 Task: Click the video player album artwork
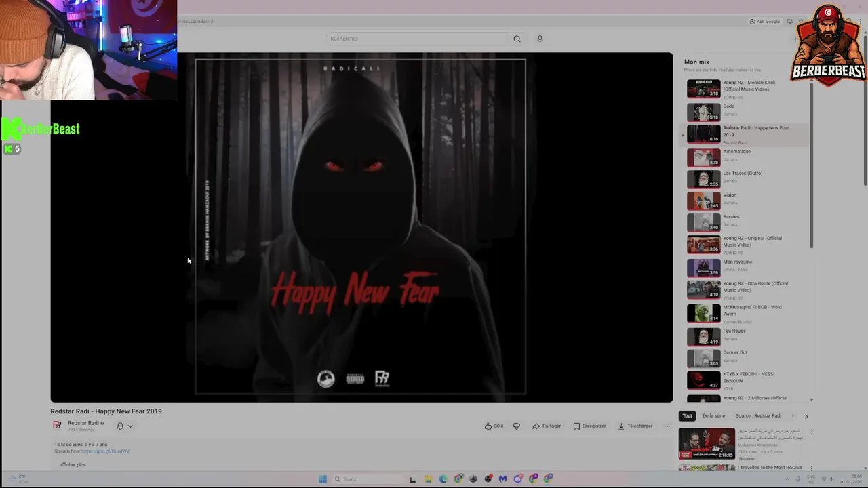click(x=360, y=227)
